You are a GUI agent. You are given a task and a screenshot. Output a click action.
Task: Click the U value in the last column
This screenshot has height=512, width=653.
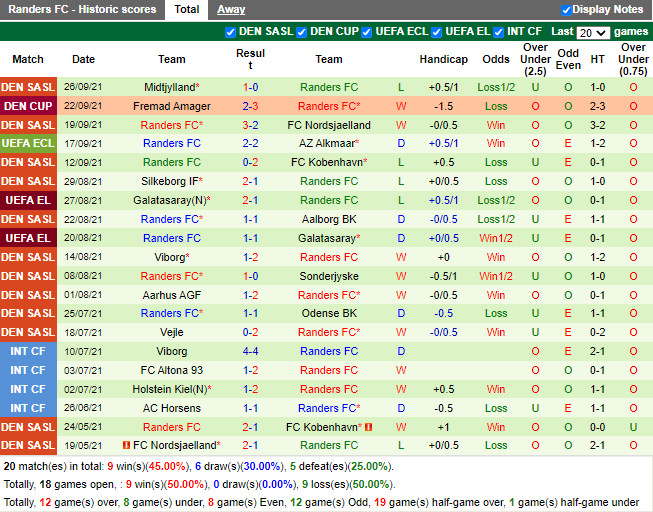point(633,427)
